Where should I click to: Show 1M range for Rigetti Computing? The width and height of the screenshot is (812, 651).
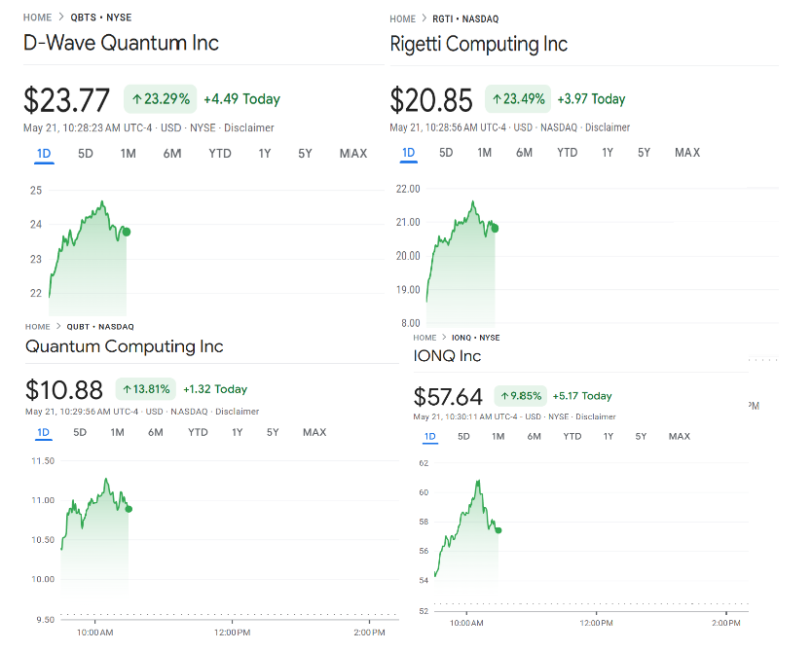484,153
